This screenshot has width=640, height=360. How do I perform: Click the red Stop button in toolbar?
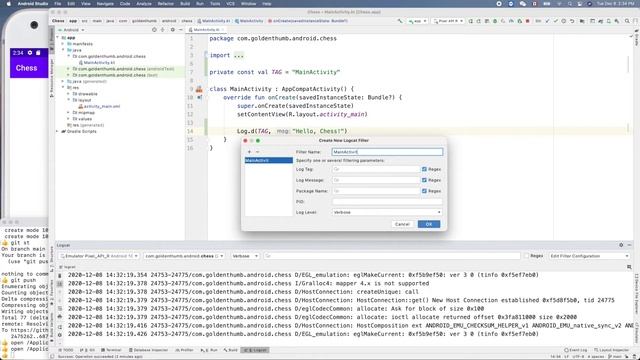pyautogui.click(x=527, y=21)
